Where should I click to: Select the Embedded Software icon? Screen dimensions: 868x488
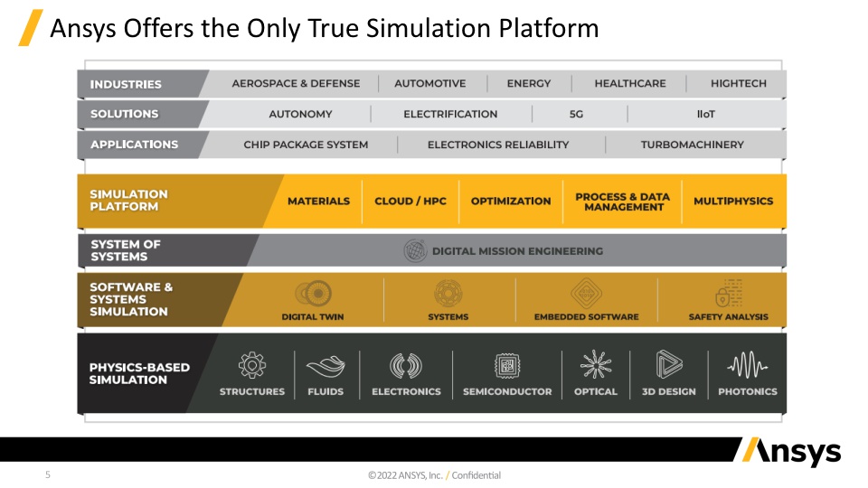(586, 294)
